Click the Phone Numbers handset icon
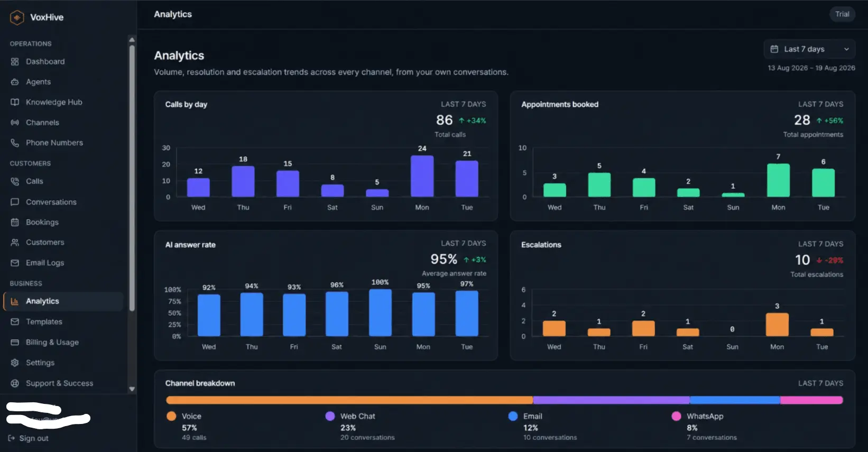The width and height of the screenshot is (868, 452). pyautogui.click(x=15, y=143)
